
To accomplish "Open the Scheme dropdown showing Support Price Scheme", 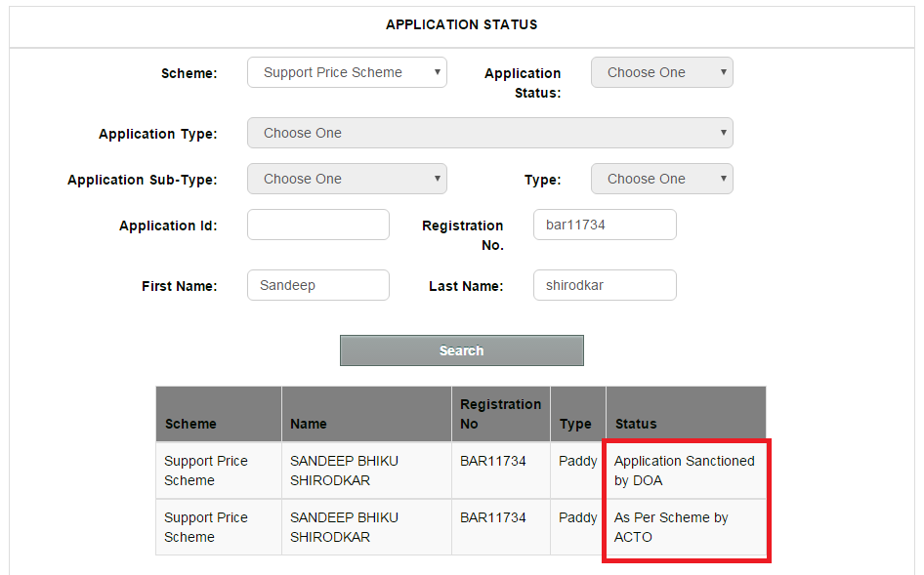I will click(347, 72).
